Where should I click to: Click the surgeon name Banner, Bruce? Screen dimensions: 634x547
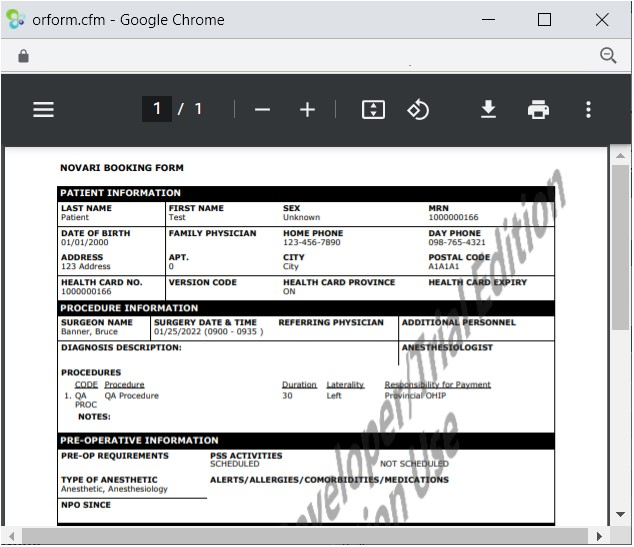[x=89, y=332]
